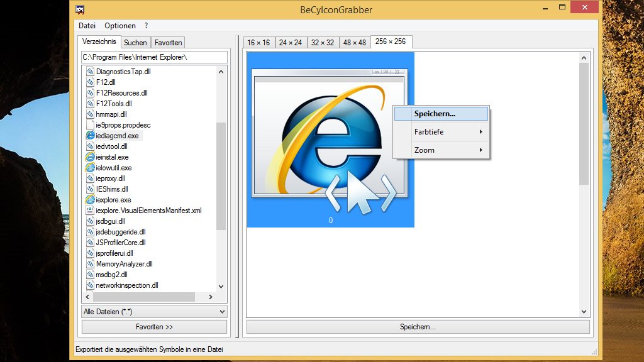This screenshot has width=644, height=362.
Task: Click the msdbg2.dll file icon
Action: click(x=91, y=274)
